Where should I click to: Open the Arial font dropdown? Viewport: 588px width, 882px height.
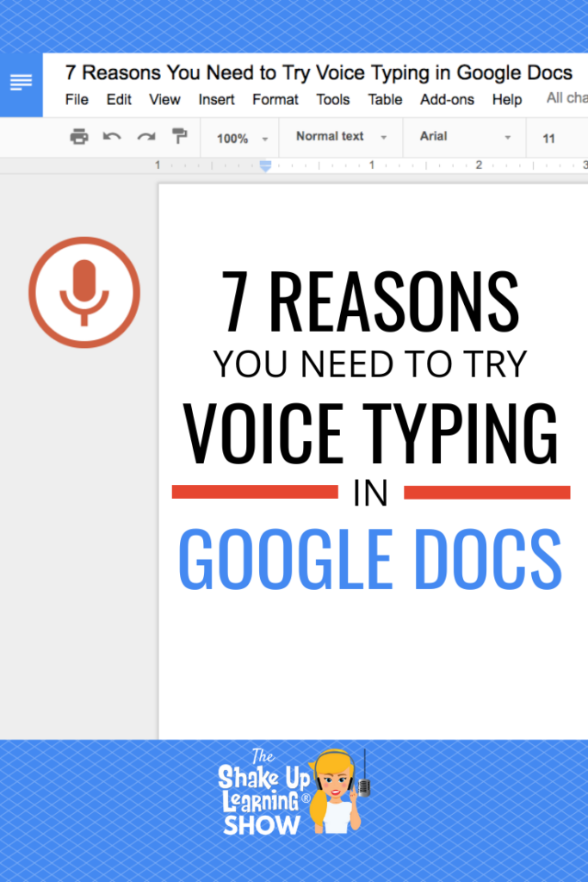click(464, 137)
